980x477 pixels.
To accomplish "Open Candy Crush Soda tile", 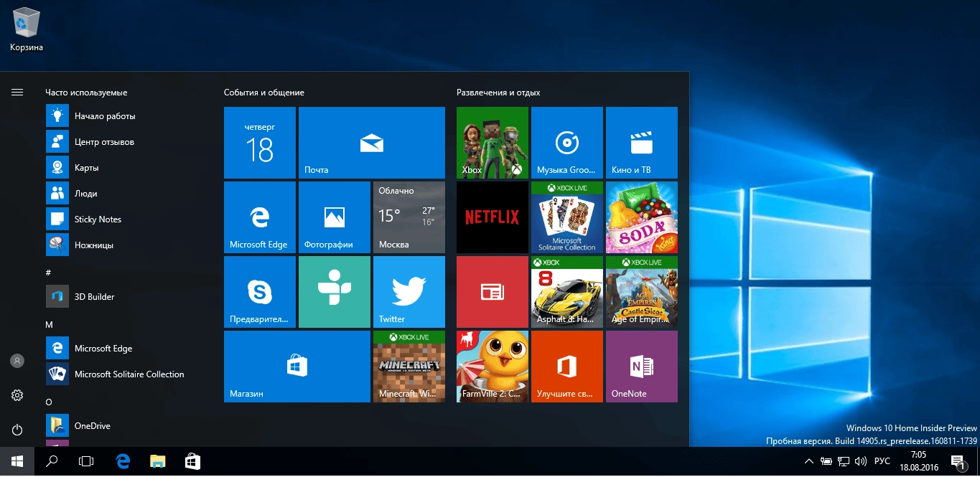I will (x=642, y=217).
